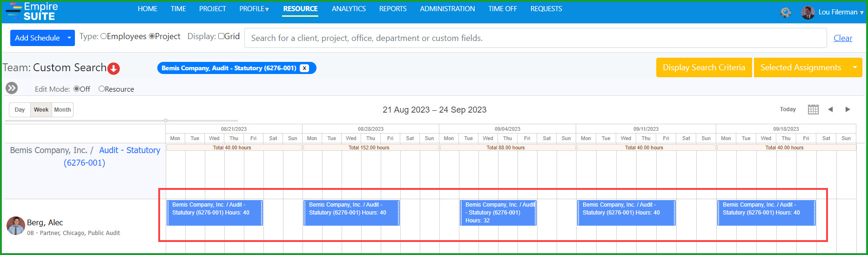Viewport: 868px width, 255px height.
Task: Open the TIME OFF menu
Action: [x=503, y=9]
